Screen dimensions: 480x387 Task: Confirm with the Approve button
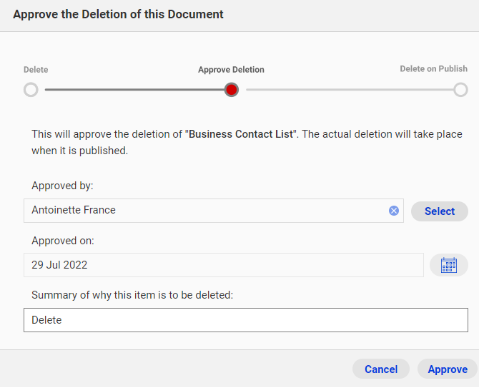pyautogui.click(x=448, y=369)
